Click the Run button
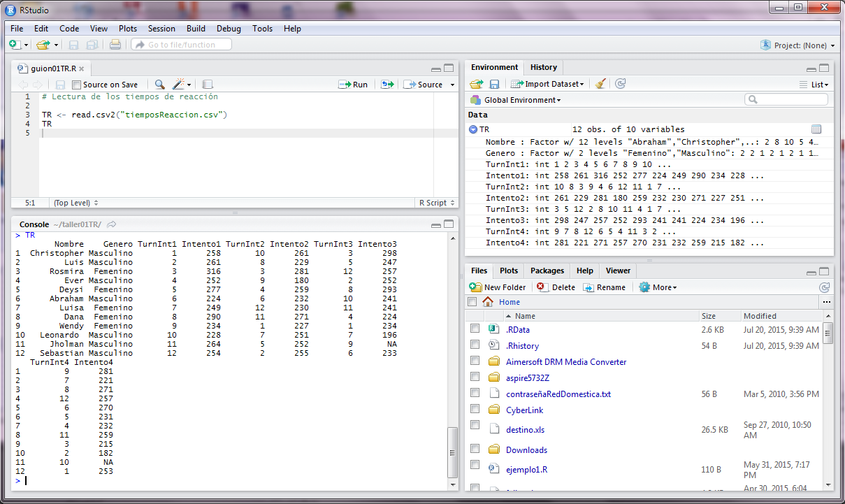The height and width of the screenshot is (504, 845). point(353,85)
